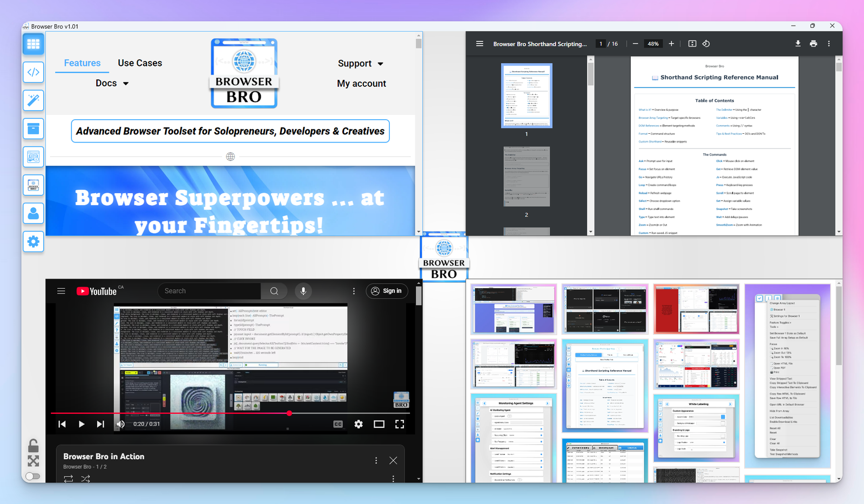
Task: Select the magic wand tool in sidebar
Action: coord(33,100)
